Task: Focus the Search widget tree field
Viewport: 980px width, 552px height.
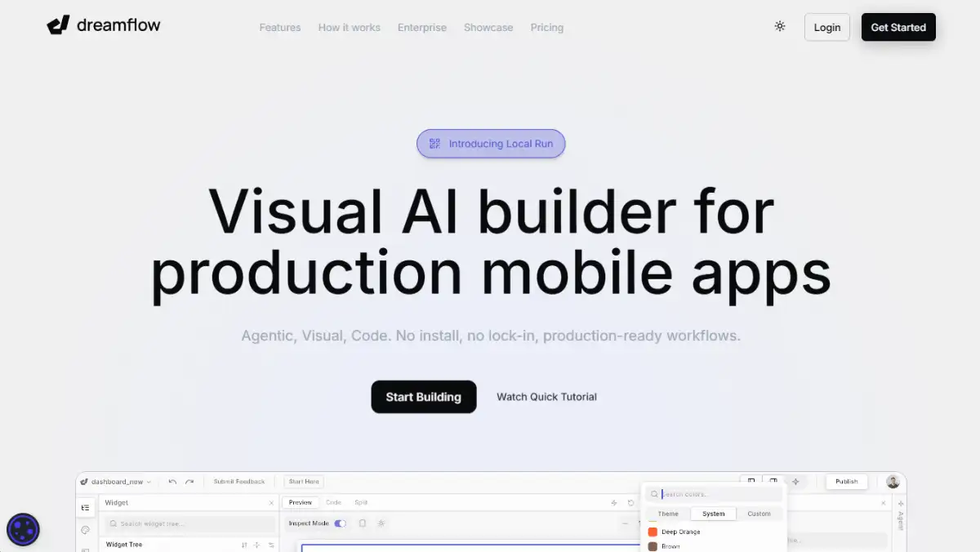Action: coord(190,523)
